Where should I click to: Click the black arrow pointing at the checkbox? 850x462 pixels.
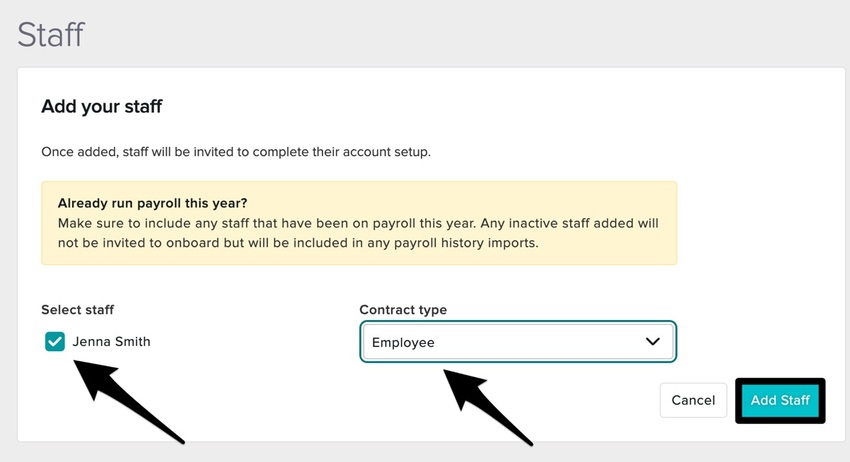click(x=130, y=400)
